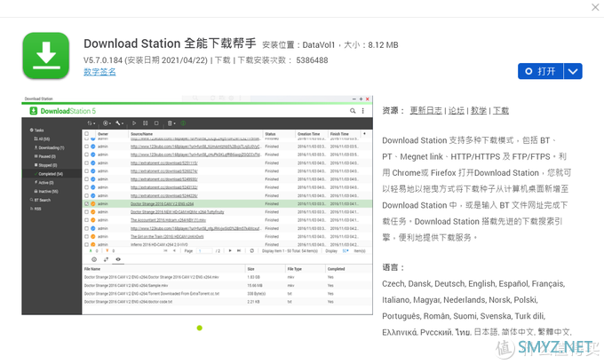Click the green Download Station app icon
This screenshot has width=604, height=364.
[46, 55]
